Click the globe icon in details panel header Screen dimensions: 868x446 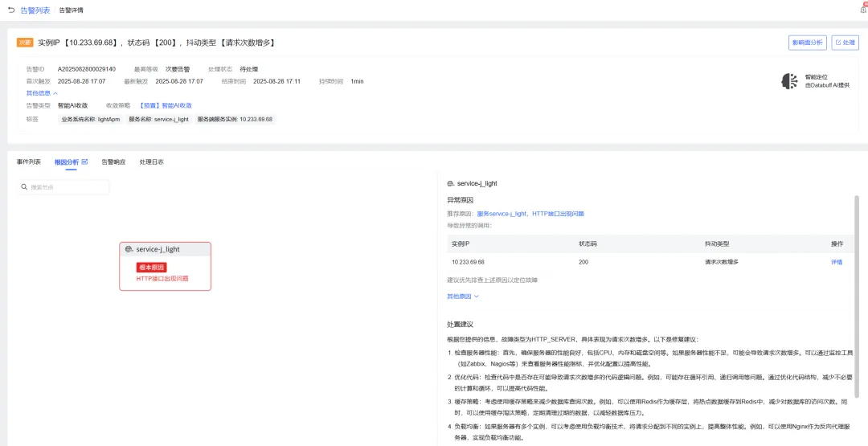click(451, 183)
